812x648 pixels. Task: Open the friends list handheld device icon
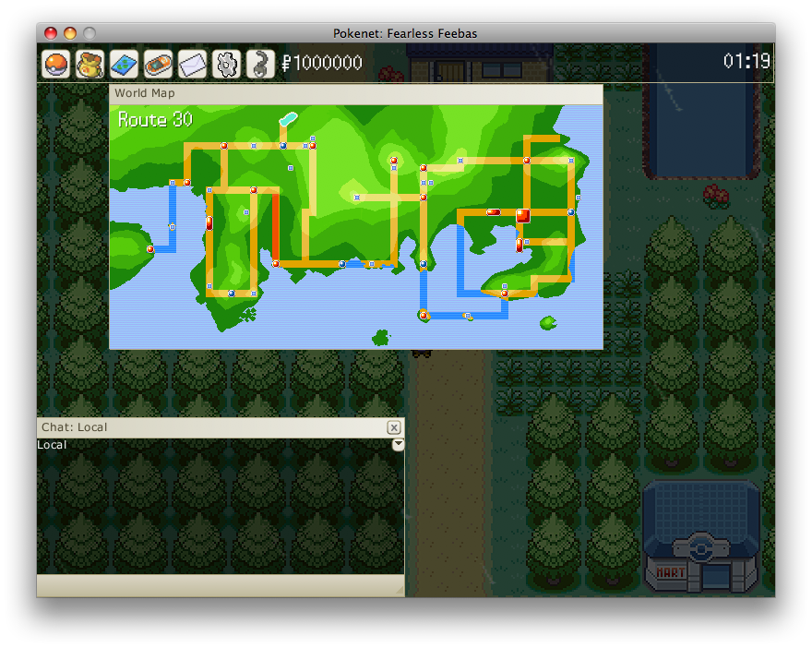tap(159, 64)
